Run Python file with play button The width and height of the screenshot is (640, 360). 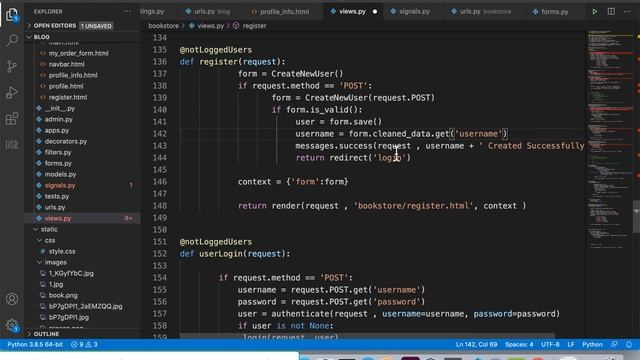(x=595, y=11)
